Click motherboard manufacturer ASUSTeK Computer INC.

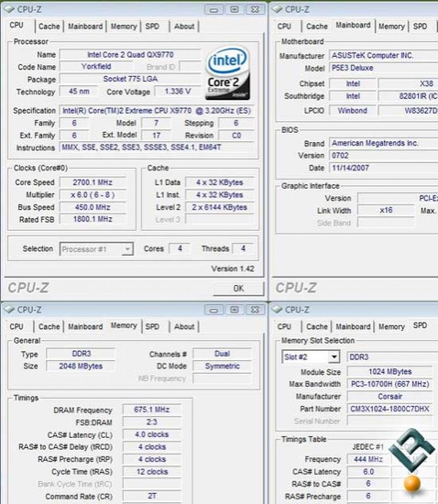(383, 55)
